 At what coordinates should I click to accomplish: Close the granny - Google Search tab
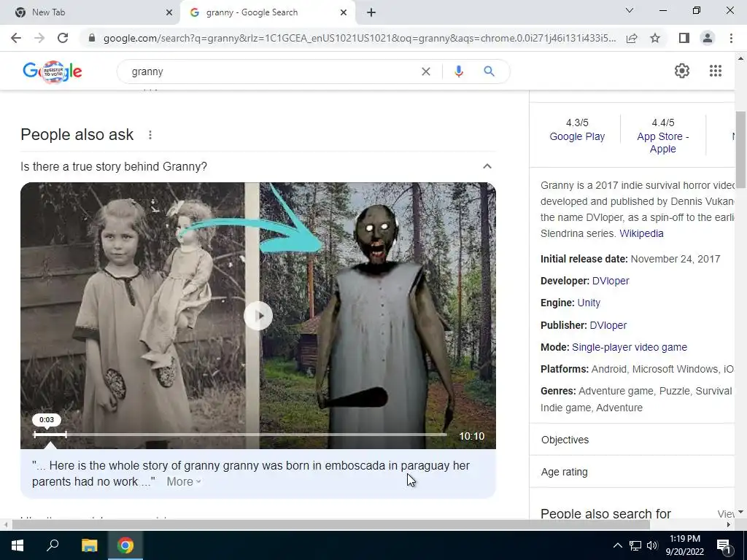click(x=344, y=12)
